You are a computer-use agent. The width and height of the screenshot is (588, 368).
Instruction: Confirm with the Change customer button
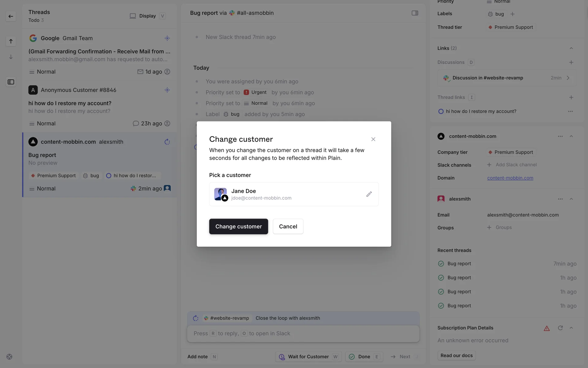tap(238, 226)
